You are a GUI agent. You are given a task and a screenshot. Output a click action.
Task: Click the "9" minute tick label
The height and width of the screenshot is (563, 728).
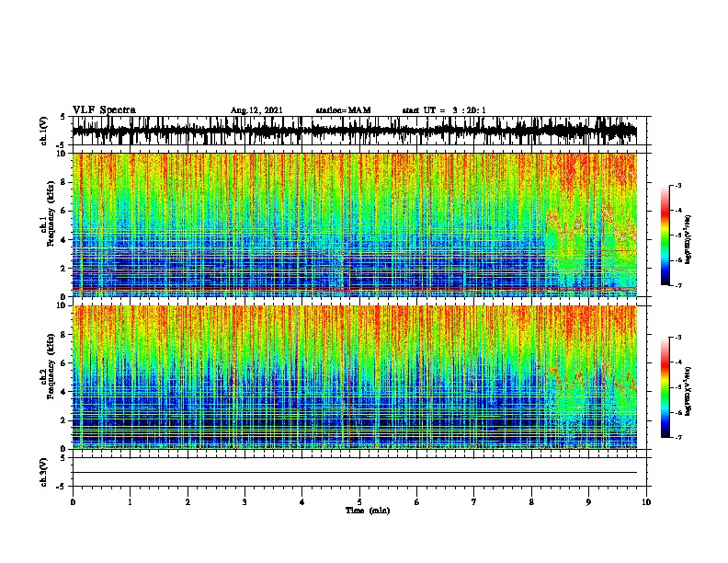click(588, 502)
